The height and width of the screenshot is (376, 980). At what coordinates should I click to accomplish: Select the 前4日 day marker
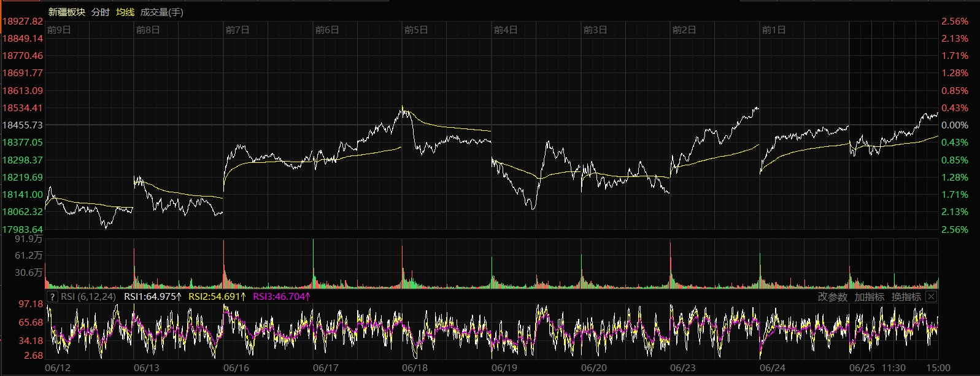[506, 29]
